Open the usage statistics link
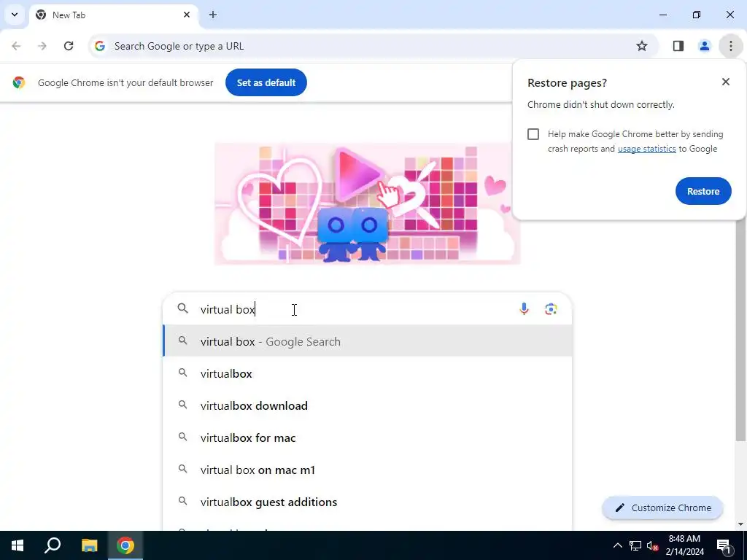The width and height of the screenshot is (747, 560). click(x=646, y=149)
